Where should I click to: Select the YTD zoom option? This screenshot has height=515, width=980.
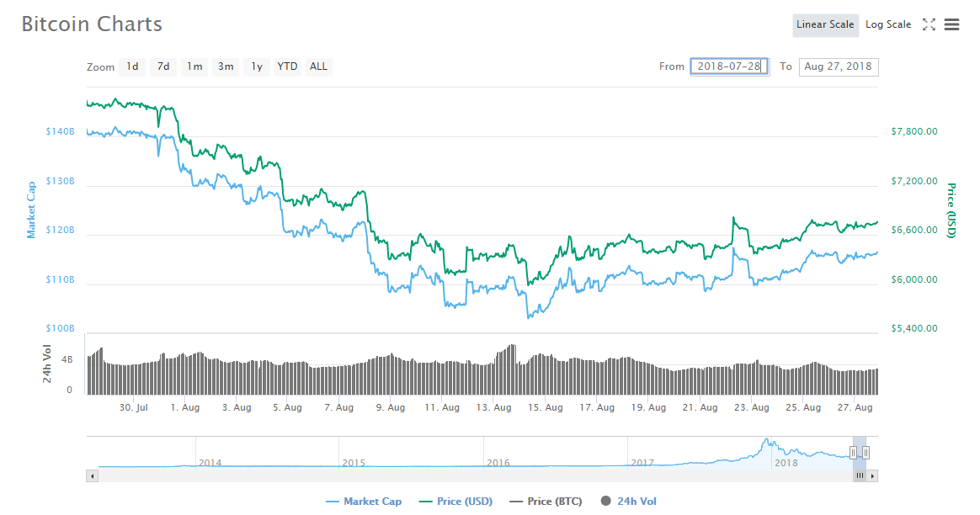pos(288,66)
